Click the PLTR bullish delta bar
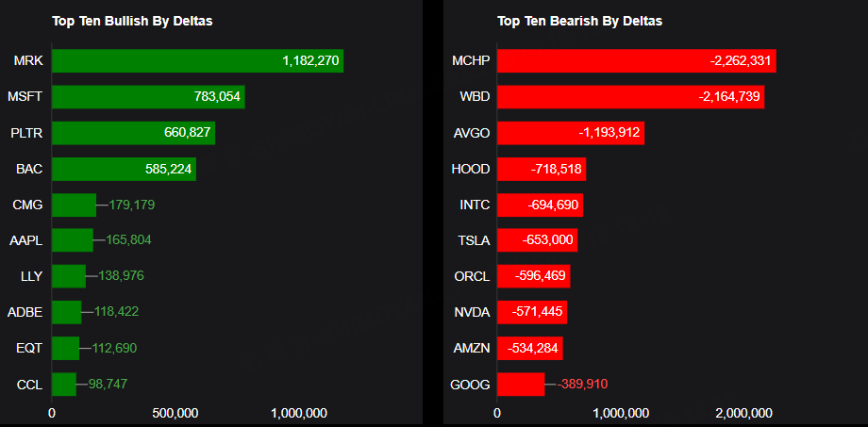Screen dimensions: 868x427 [133, 133]
